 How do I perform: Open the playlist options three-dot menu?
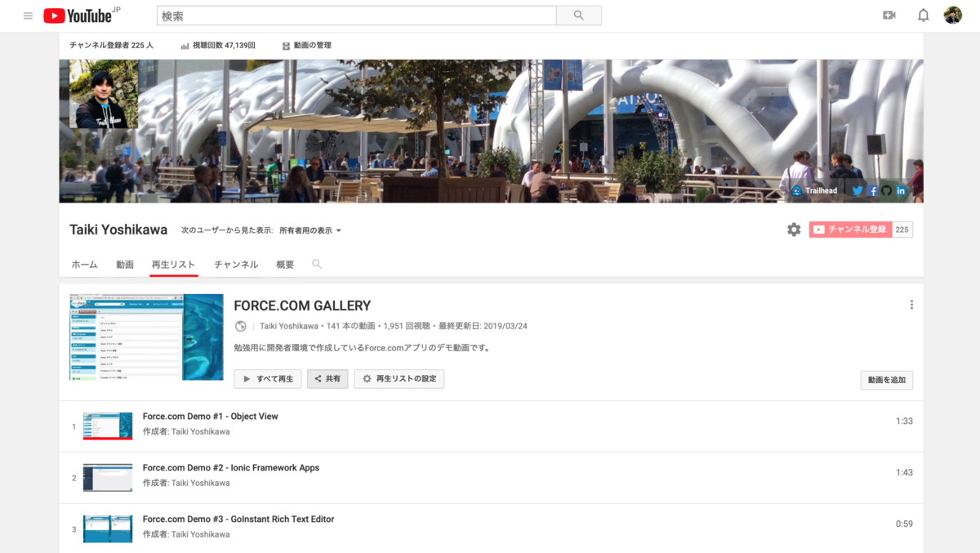pos(911,304)
